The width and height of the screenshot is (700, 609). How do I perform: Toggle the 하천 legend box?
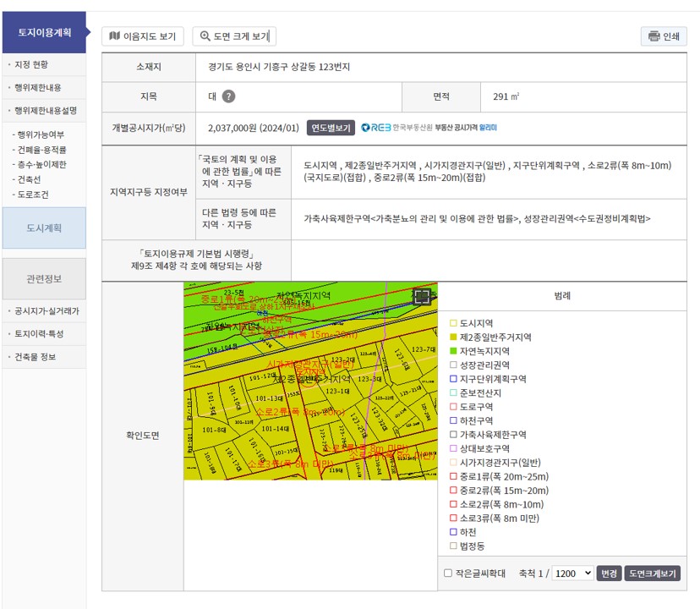tap(453, 532)
